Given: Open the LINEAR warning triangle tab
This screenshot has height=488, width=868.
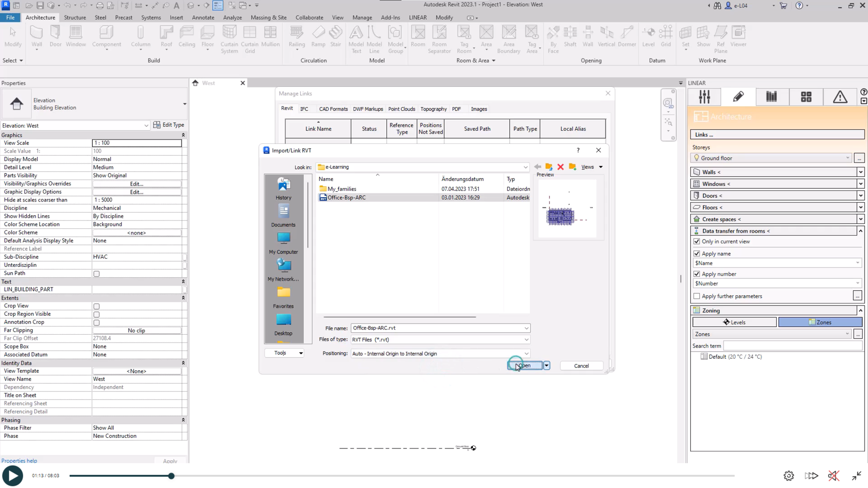Looking at the screenshot, I should click(x=840, y=97).
